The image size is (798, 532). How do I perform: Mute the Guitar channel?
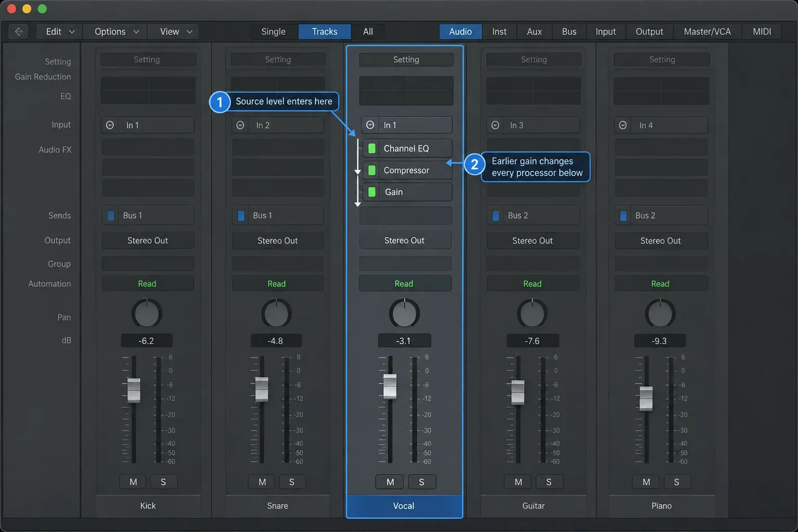coord(518,482)
